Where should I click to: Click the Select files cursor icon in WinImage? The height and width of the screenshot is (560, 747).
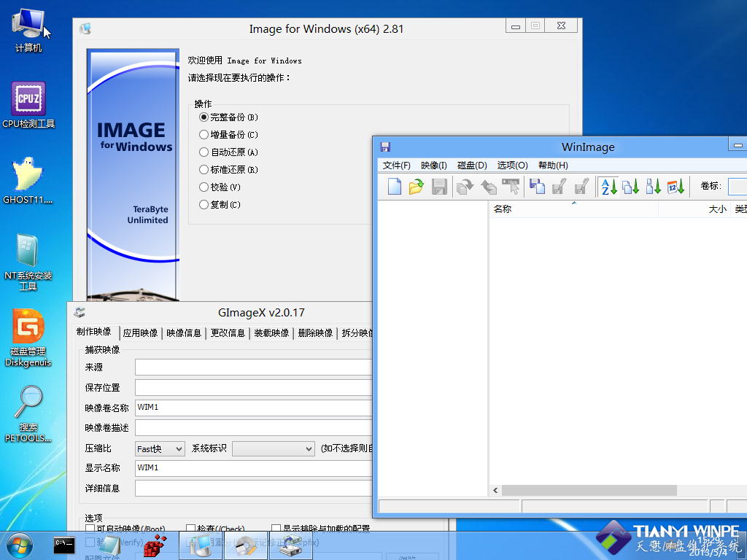pos(511,186)
